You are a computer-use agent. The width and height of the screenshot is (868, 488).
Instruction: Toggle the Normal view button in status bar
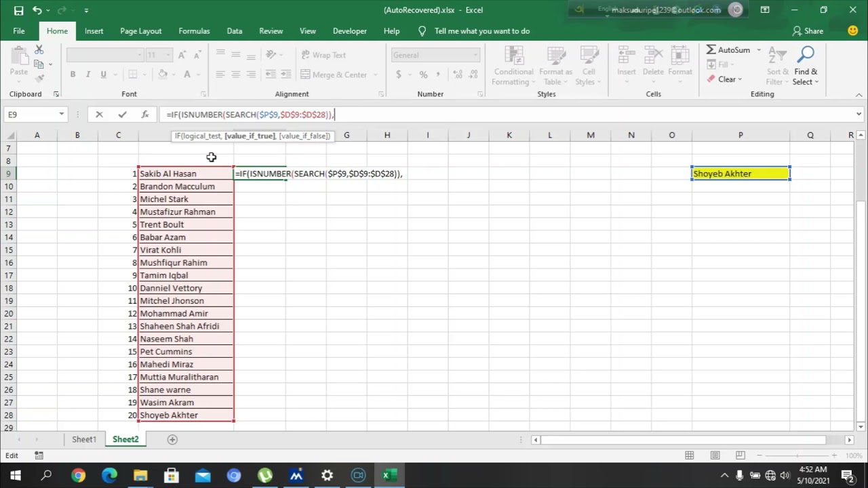click(690, 455)
